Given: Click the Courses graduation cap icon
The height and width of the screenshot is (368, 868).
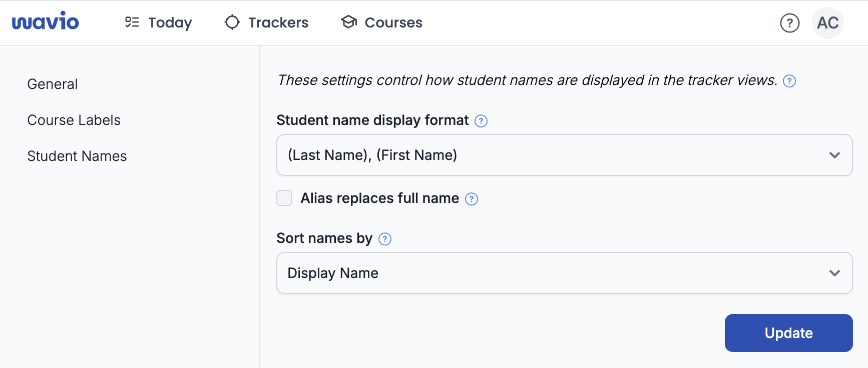Looking at the screenshot, I should [x=349, y=22].
